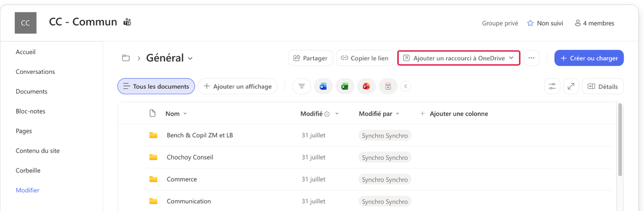The width and height of the screenshot is (644, 211).
Task: Collapse the file type filters chevron
Action: tap(406, 86)
